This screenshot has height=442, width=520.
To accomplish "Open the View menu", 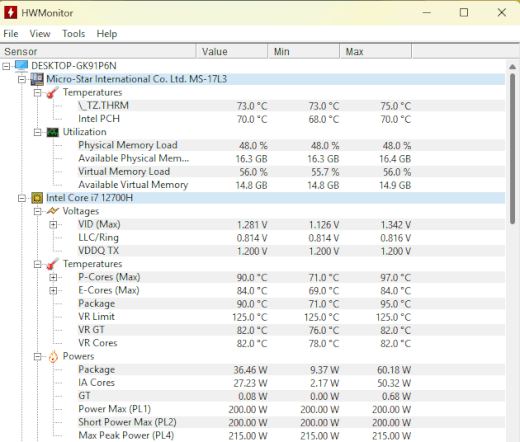I will pos(40,34).
